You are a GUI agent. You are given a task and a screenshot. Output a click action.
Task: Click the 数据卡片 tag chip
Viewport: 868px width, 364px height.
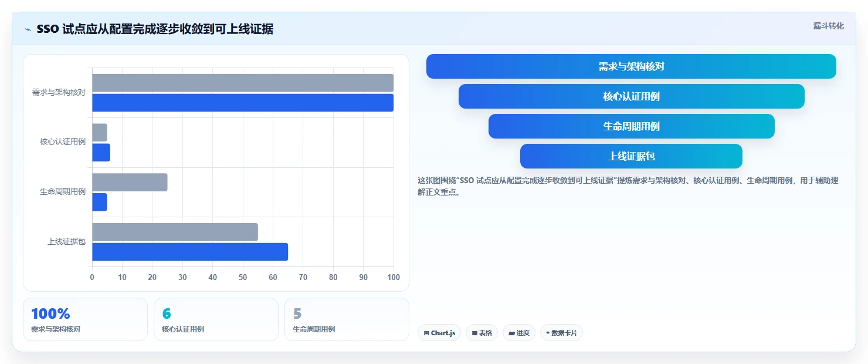561,333
